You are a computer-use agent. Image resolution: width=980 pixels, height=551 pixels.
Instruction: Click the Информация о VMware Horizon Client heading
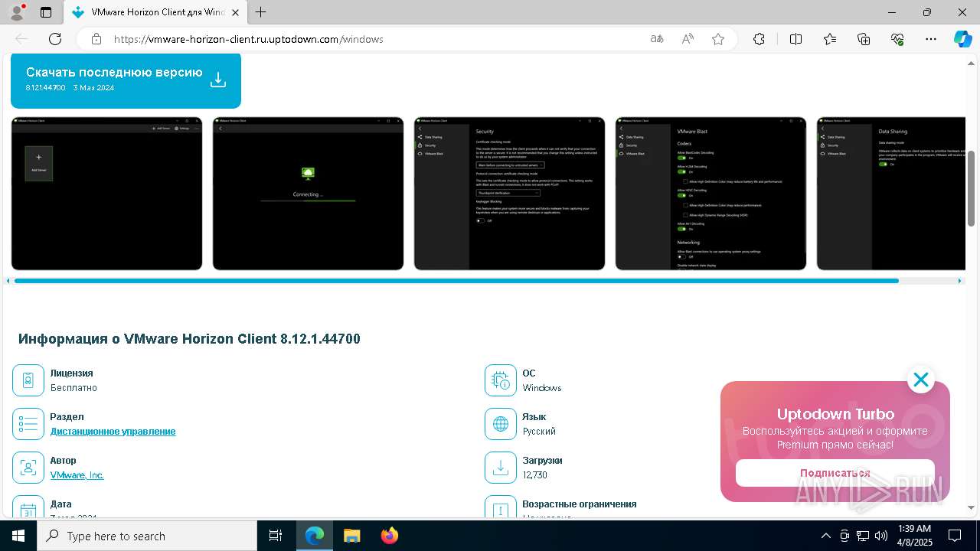189,339
